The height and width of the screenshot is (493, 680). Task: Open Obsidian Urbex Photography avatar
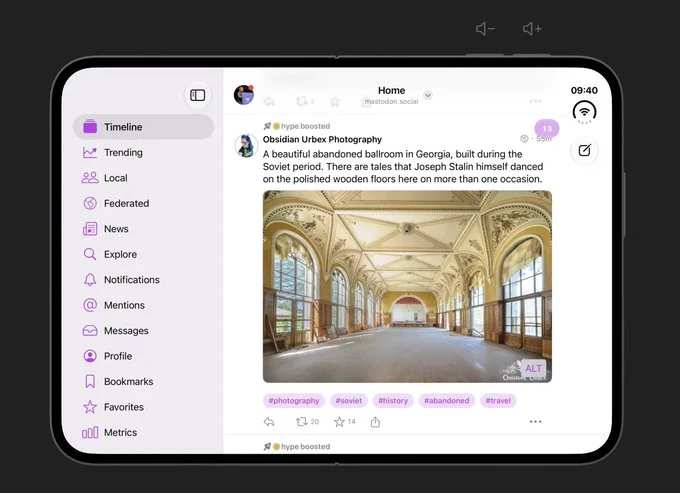(x=246, y=146)
